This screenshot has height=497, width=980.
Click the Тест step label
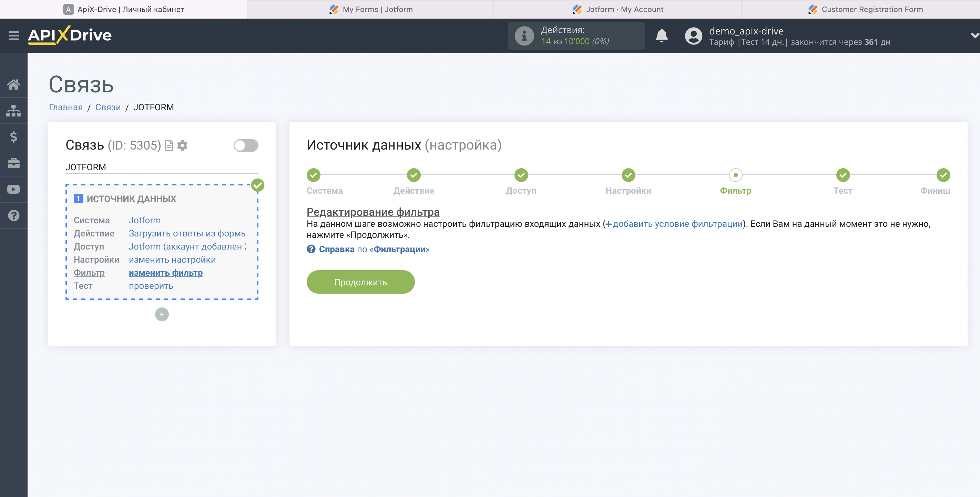coord(843,191)
